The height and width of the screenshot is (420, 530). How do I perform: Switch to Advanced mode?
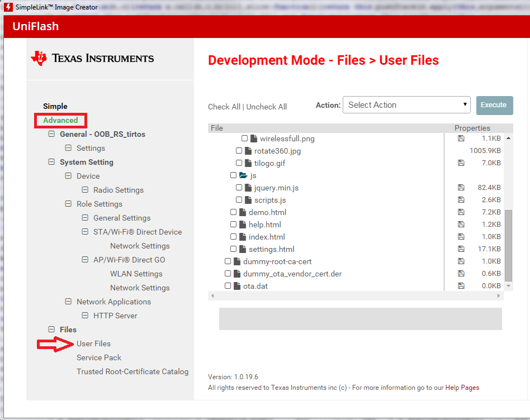pyautogui.click(x=60, y=120)
